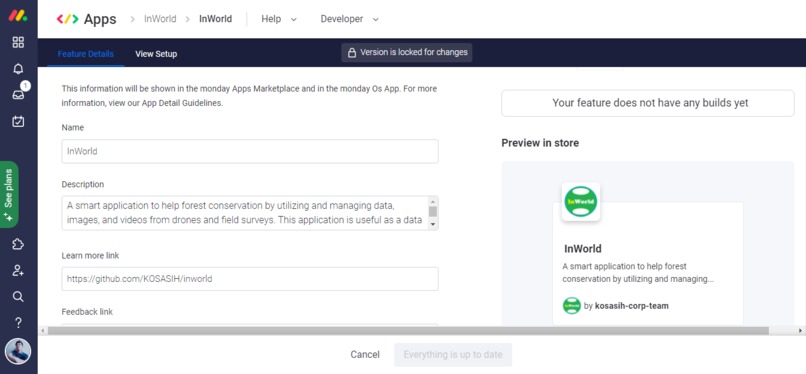Click the InWorld title in store preview
This screenshot has height=374, width=806.
click(583, 249)
